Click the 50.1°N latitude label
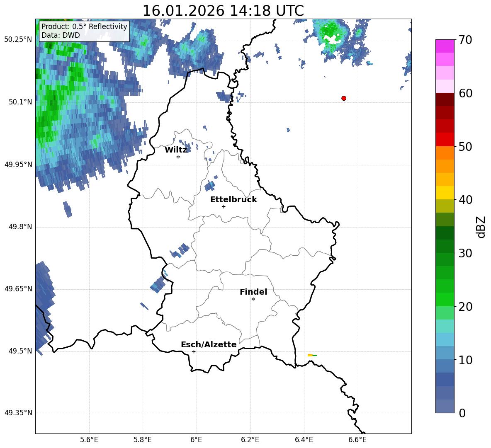Image resolution: width=491 pixels, height=448 pixels. 20,102
